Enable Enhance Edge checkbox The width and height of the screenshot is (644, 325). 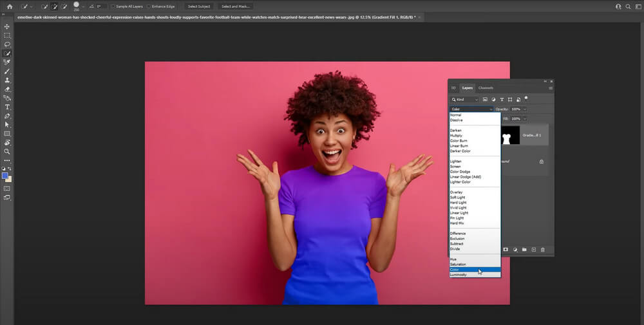click(149, 6)
